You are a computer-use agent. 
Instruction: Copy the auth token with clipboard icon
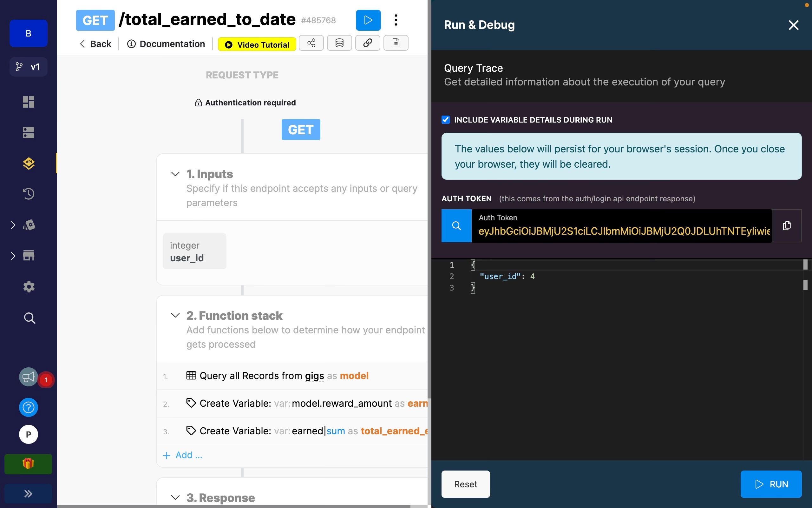(x=787, y=226)
